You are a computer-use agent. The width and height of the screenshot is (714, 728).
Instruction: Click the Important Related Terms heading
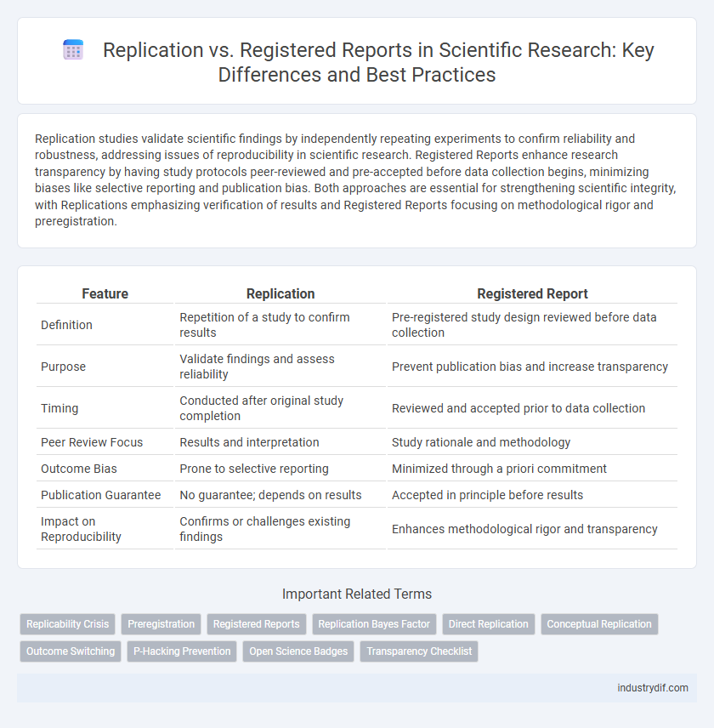(x=357, y=594)
